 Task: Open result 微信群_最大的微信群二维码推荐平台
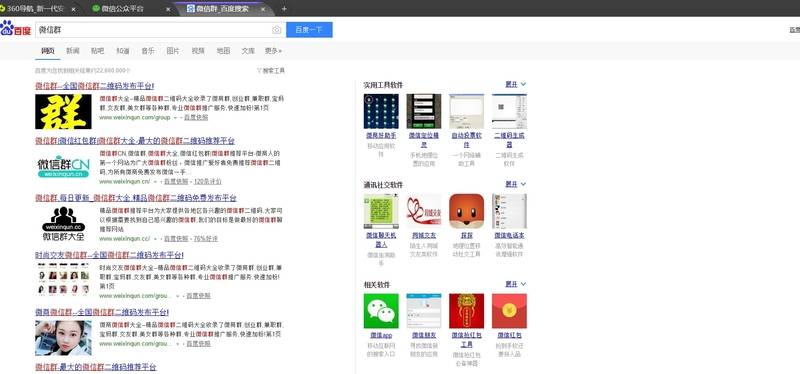coord(95,367)
